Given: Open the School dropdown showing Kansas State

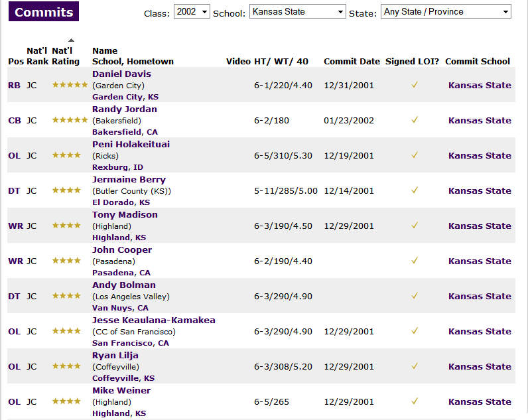Looking at the screenshot, I should pyautogui.click(x=297, y=11).
